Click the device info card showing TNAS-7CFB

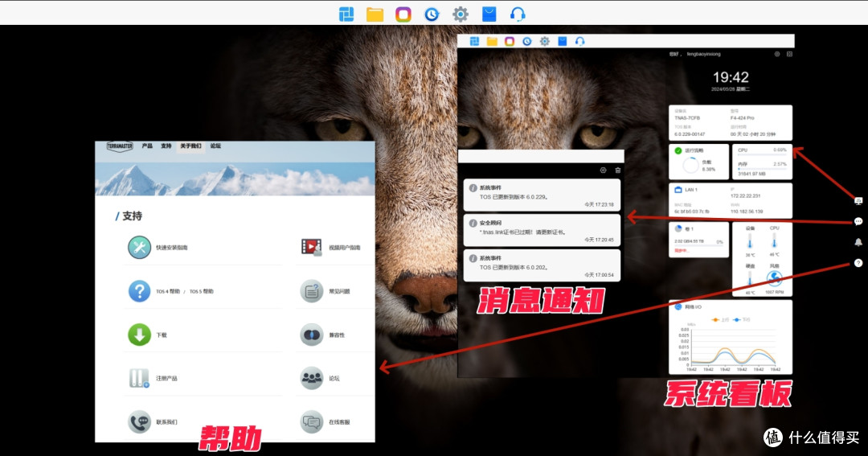click(x=731, y=122)
